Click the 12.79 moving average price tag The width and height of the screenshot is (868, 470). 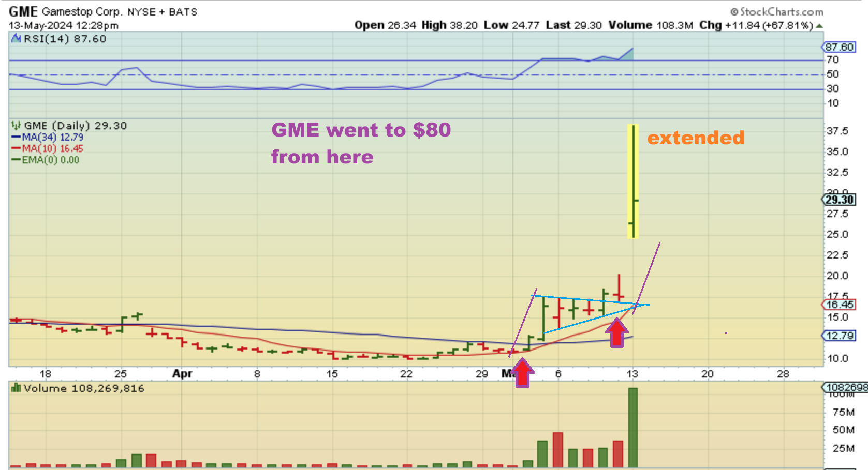pyautogui.click(x=838, y=336)
